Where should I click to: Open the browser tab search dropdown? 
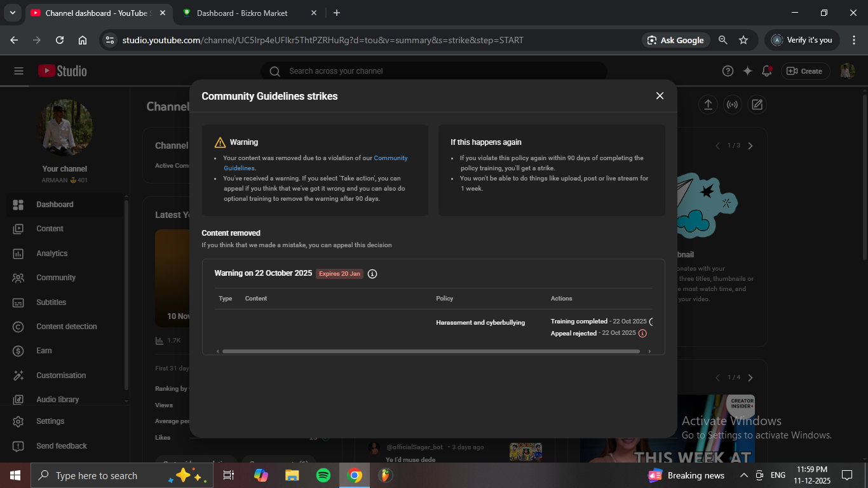pos(12,13)
